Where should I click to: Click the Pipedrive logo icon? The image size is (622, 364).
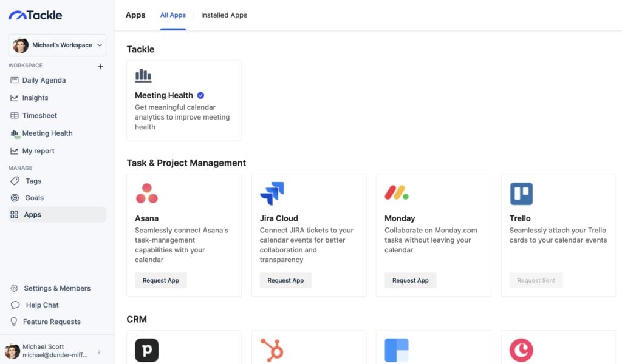click(x=147, y=350)
